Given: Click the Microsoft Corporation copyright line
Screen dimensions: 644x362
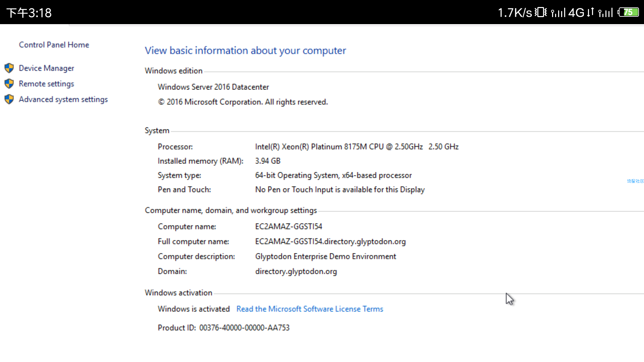Looking at the screenshot, I should [243, 102].
